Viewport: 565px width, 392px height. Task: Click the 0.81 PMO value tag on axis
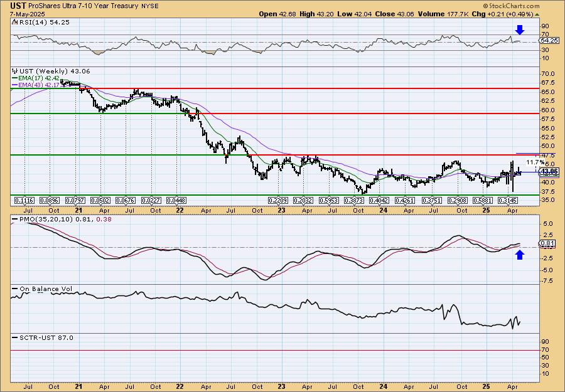pos(547,243)
